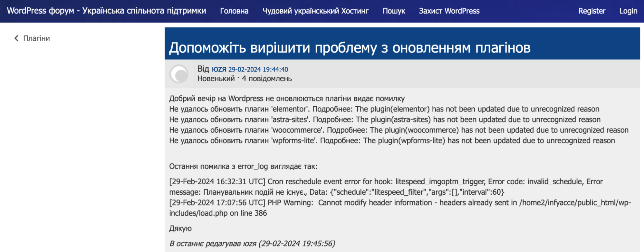Go to the Головна menu item

(x=234, y=11)
